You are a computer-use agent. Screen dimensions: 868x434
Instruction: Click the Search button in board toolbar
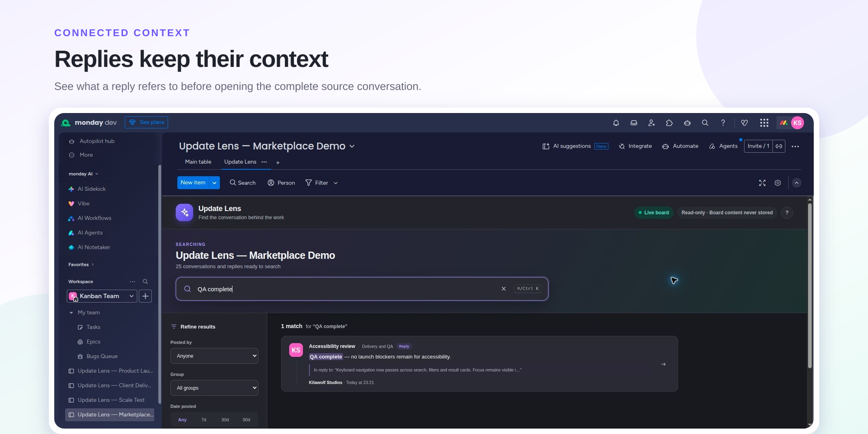pyautogui.click(x=242, y=183)
